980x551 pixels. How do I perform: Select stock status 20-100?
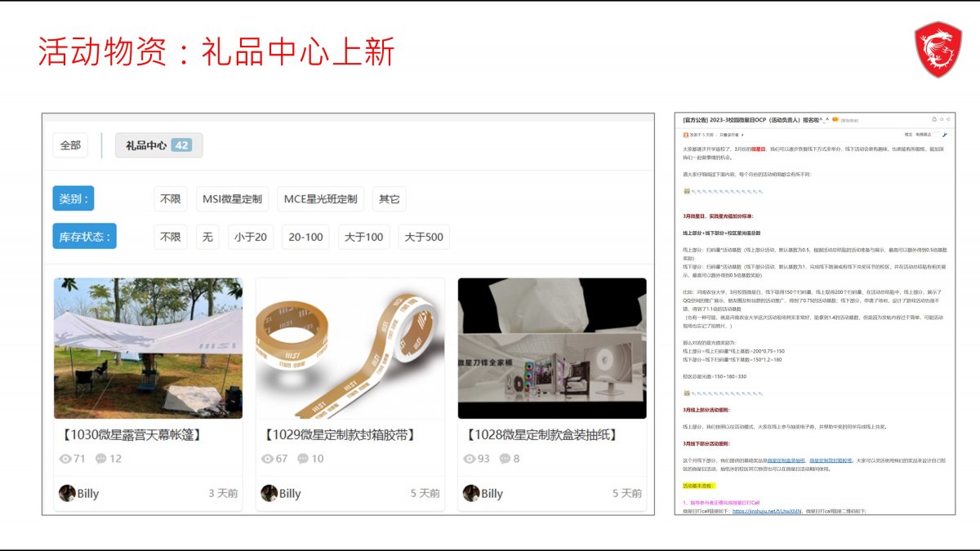(x=306, y=237)
